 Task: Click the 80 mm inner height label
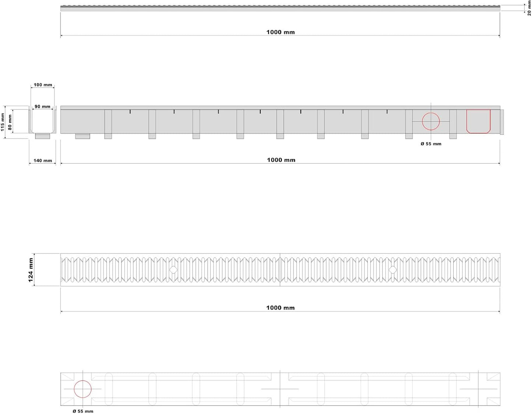click(10, 122)
